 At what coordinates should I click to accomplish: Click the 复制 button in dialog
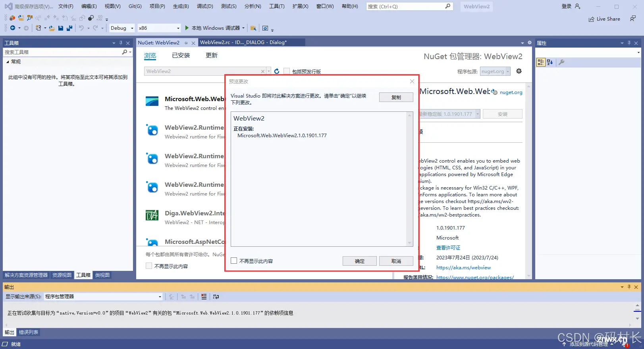pyautogui.click(x=396, y=97)
